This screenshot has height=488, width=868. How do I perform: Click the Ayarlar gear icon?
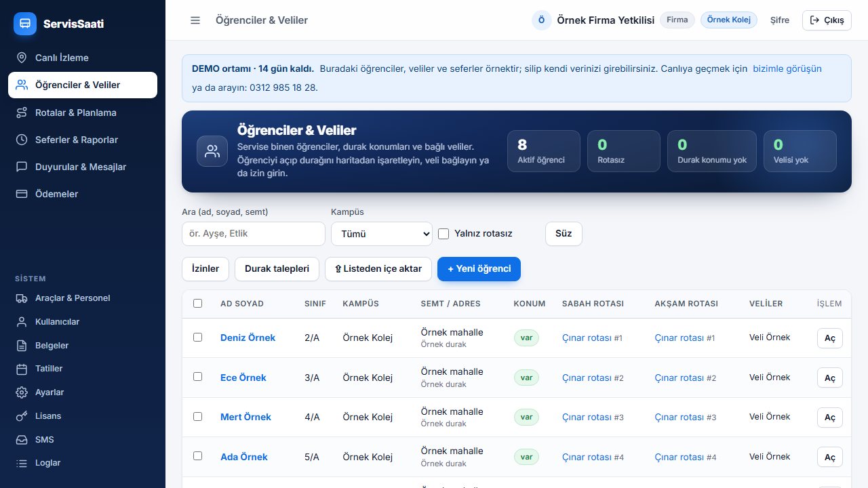[22, 392]
